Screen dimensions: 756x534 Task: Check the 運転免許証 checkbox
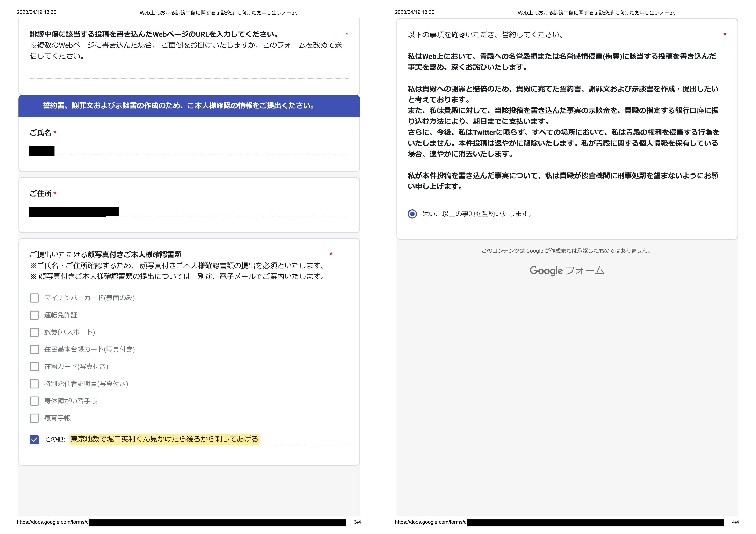pyautogui.click(x=34, y=315)
